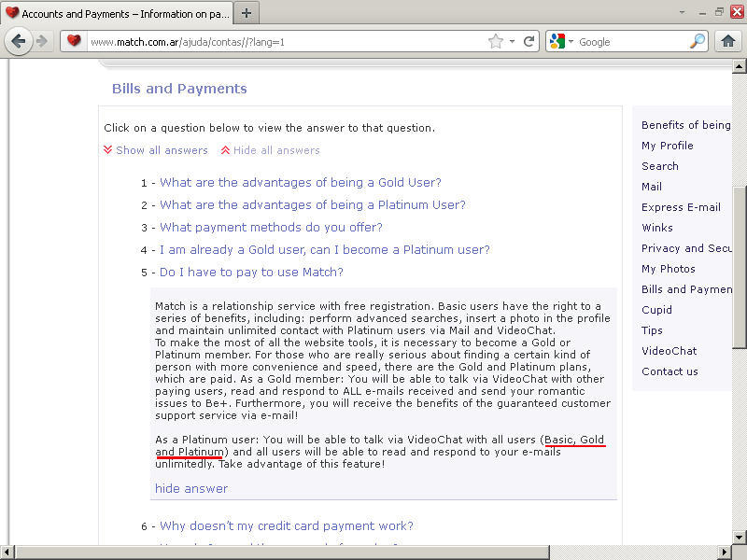Open Mail in help sidebar
The height and width of the screenshot is (560, 747).
pyautogui.click(x=651, y=187)
